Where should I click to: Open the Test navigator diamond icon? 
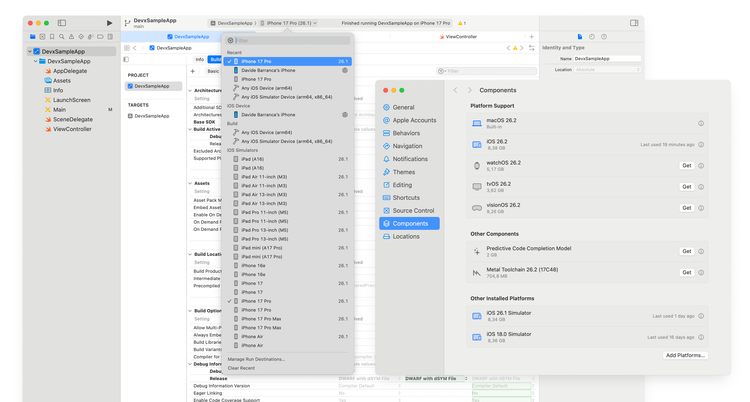click(81, 36)
